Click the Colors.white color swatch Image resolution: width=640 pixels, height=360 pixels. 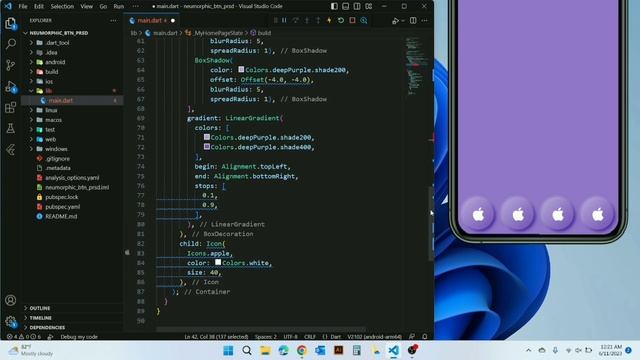tap(218, 262)
